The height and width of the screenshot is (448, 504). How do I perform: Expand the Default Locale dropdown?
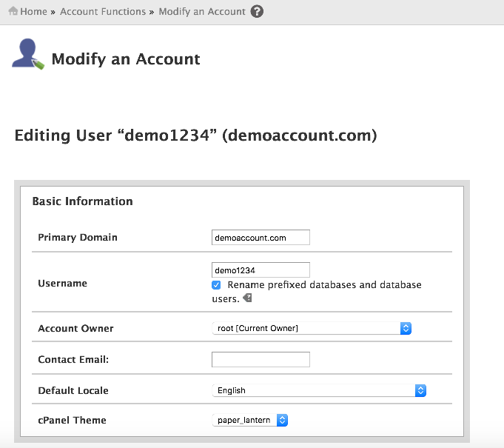click(x=319, y=390)
